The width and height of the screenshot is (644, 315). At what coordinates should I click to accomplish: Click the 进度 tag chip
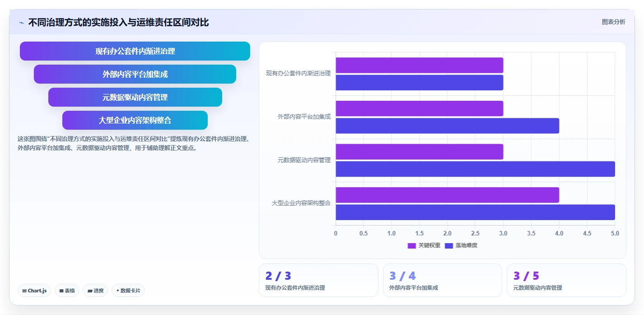95,291
